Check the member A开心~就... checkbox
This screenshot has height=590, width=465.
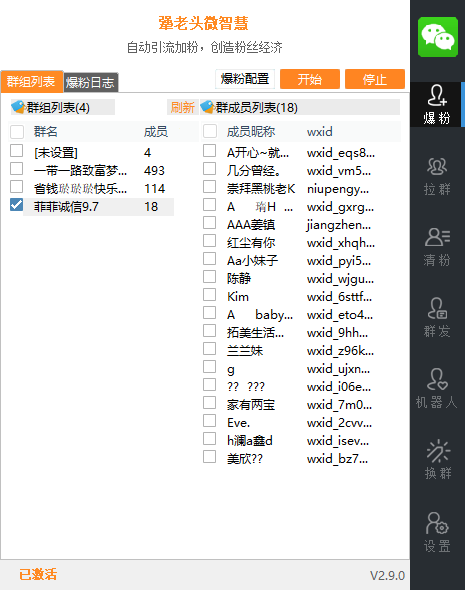(x=210, y=151)
